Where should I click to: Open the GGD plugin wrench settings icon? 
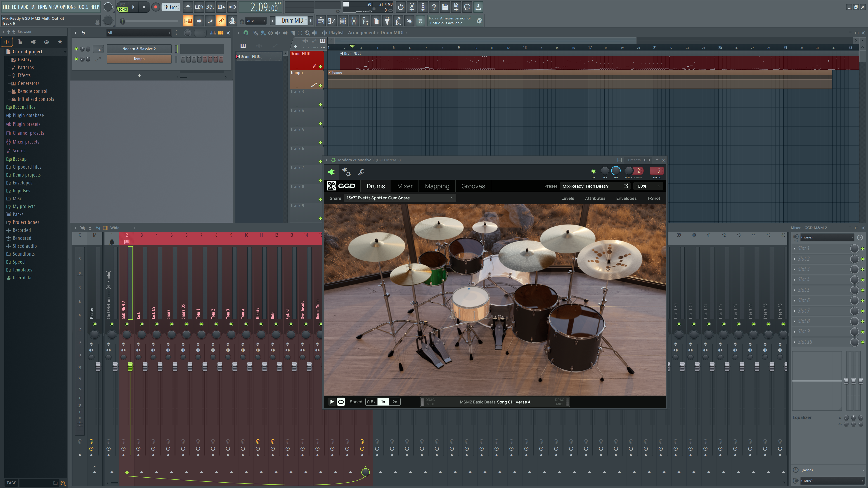click(x=361, y=172)
